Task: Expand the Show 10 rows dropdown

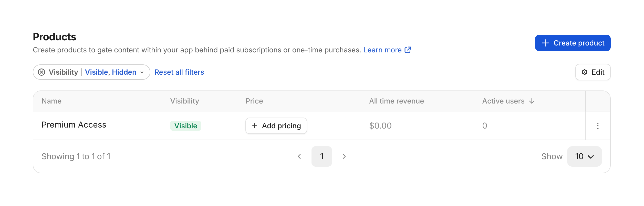Action: [584, 156]
